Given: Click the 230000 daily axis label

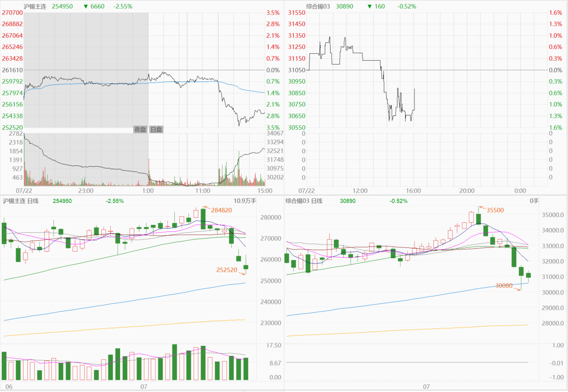Looking at the screenshot, I should 270,323.
